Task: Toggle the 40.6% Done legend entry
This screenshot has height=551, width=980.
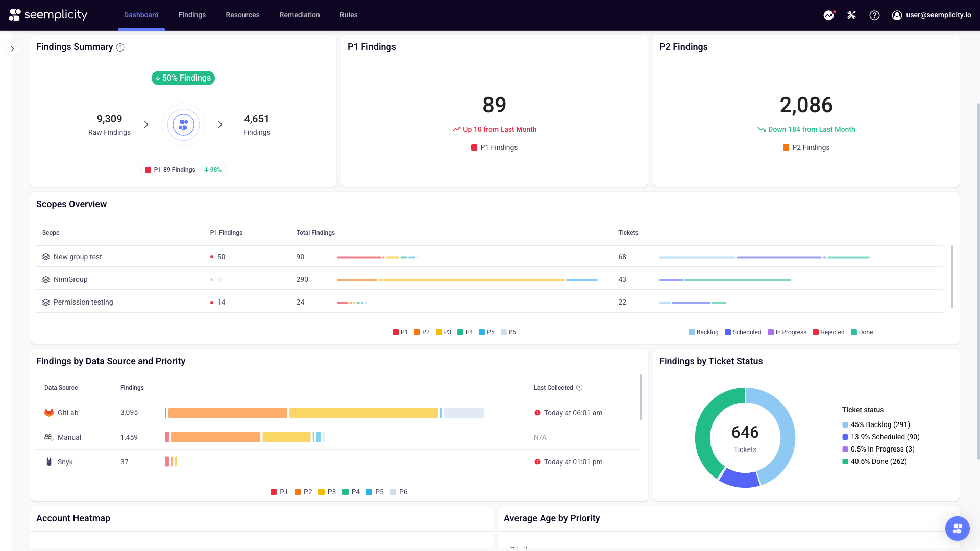Action: tap(874, 461)
